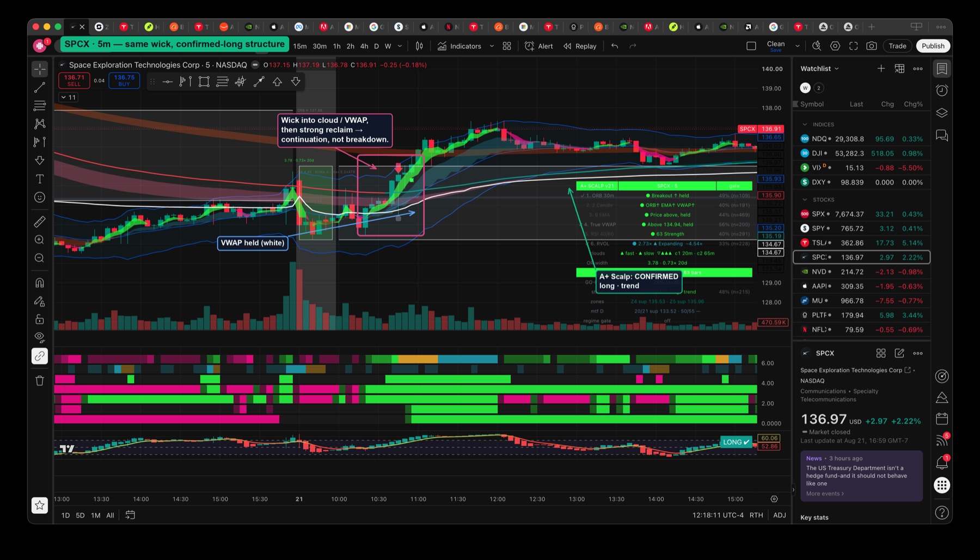The width and height of the screenshot is (980, 560).
Task: Select the ruler measure tool
Action: (40, 221)
